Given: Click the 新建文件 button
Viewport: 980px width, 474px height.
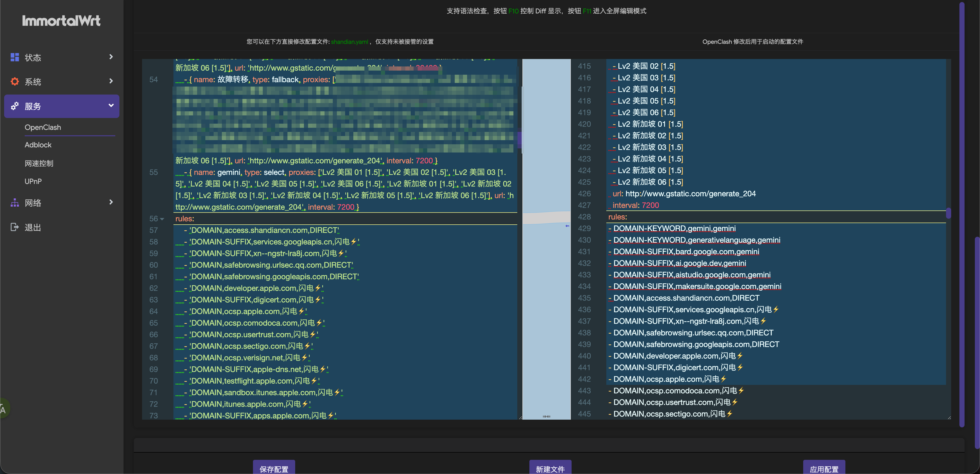Looking at the screenshot, I should pos(550,469).
